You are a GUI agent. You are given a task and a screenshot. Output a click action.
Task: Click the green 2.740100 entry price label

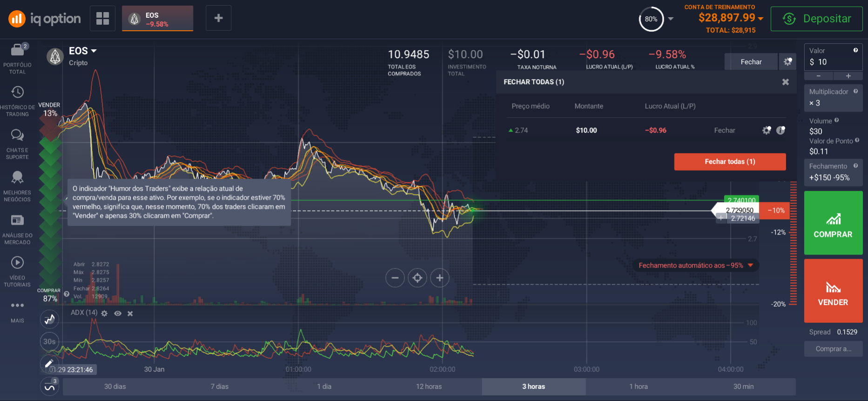[x=742, y=200]
